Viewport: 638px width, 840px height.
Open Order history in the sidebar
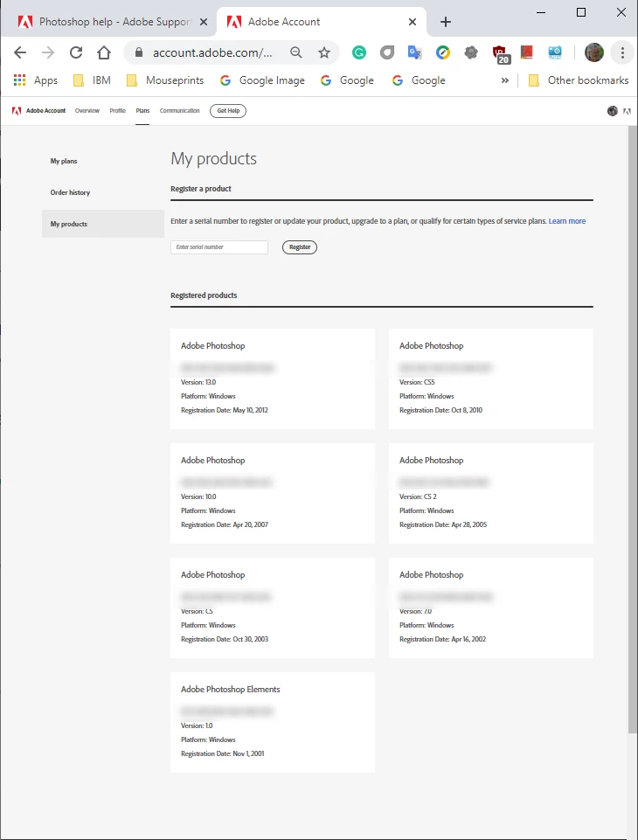[70, 192]
